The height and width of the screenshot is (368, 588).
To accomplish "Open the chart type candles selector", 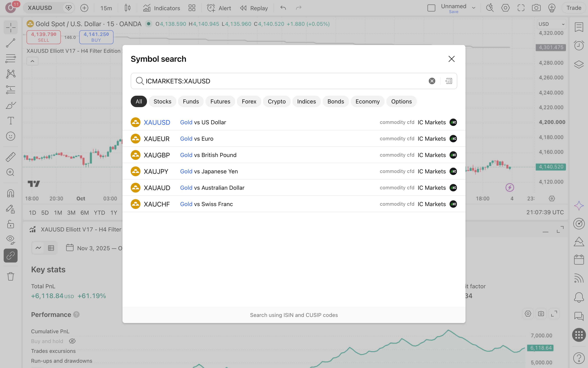I will click(x=128, y=8).
